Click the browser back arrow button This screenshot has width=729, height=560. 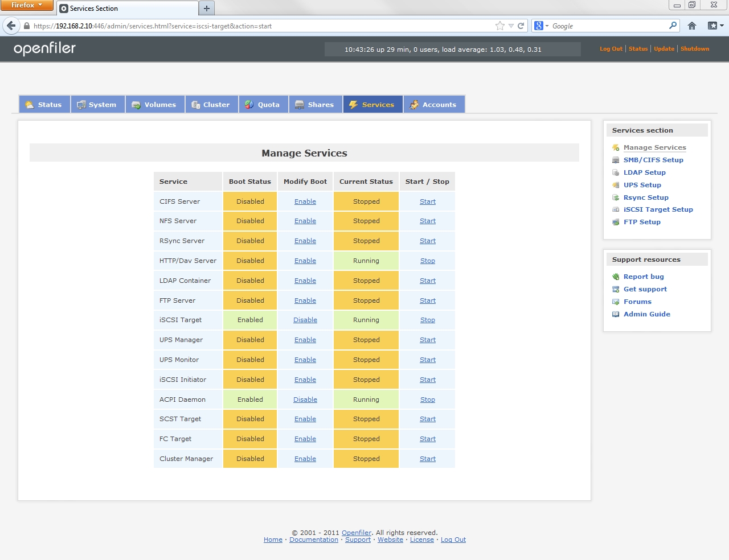point(11,26)
